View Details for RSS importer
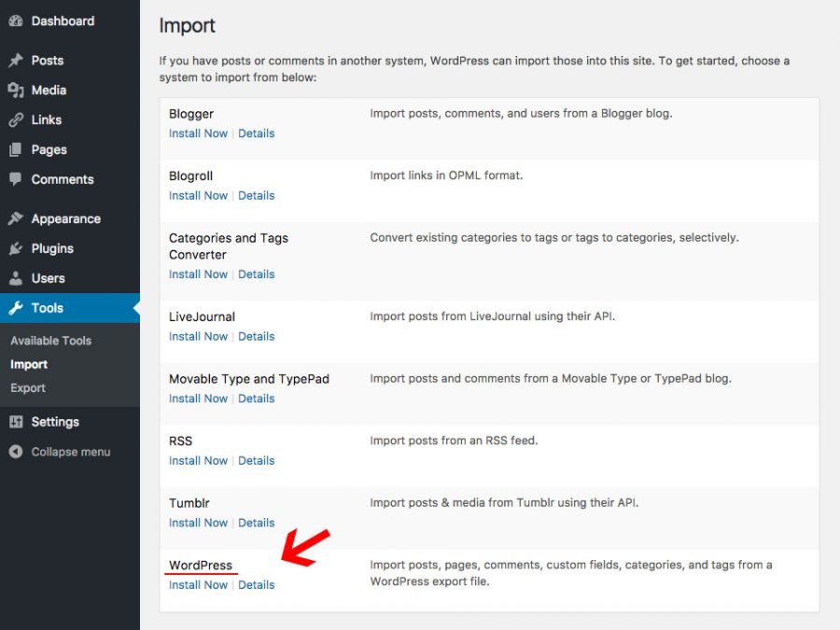 [256, 461]
